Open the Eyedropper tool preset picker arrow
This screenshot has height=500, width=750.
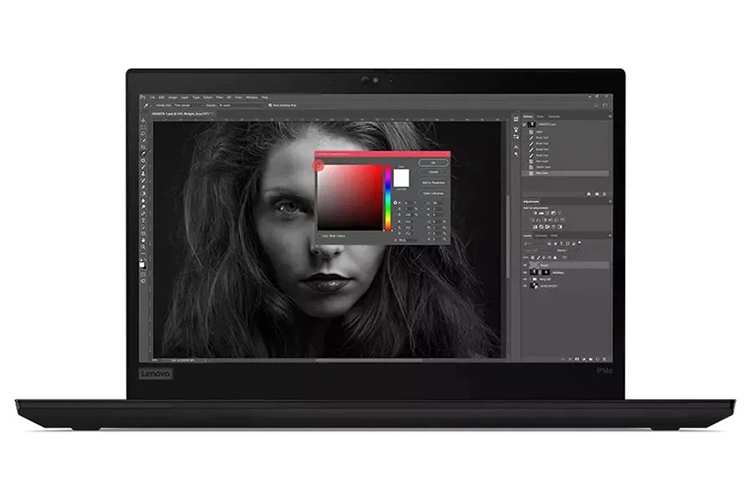[151, 105]
